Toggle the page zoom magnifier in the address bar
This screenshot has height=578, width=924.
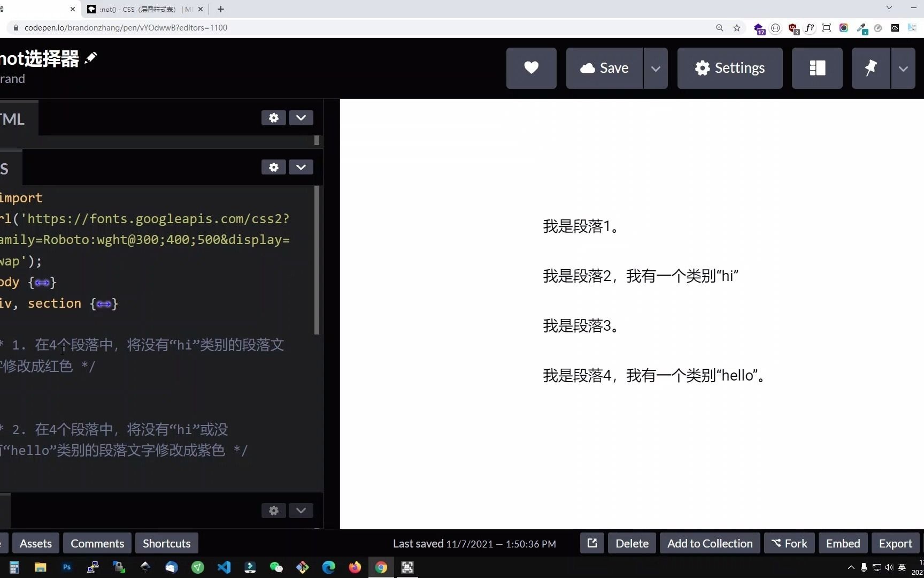[x=719, y=28]
